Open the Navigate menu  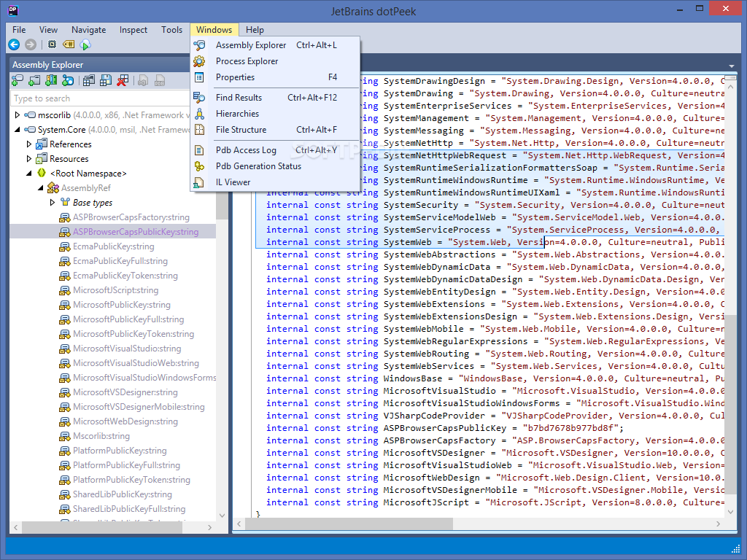point(88,29)
